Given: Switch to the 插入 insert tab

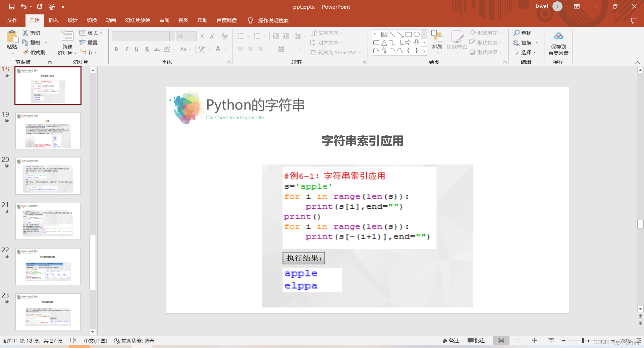Looking at the screenshot, I should coord(54,20).
